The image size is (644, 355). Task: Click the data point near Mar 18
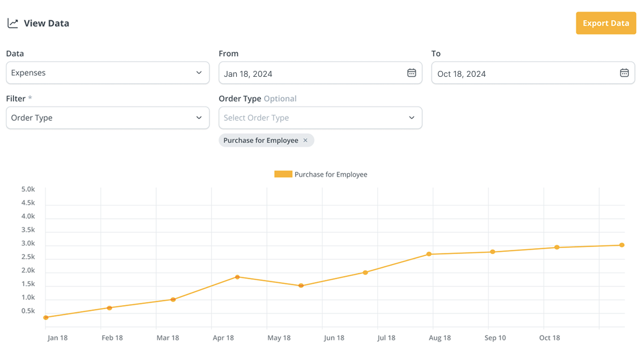(173, 299)
